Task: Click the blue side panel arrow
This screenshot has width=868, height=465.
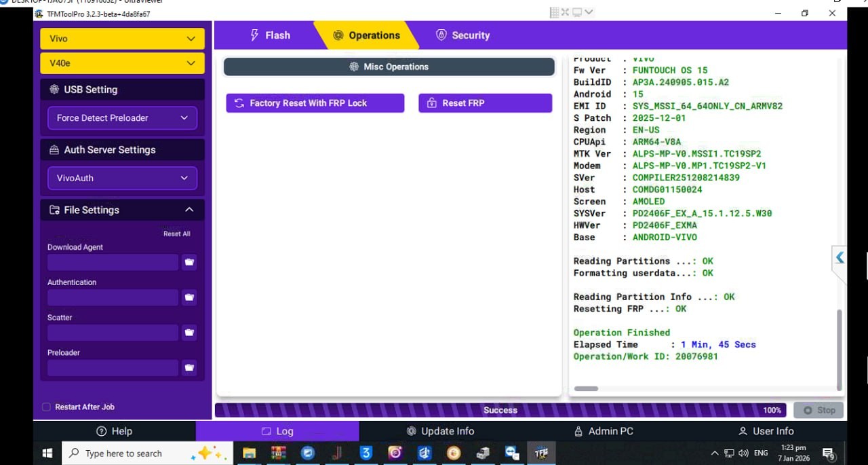Action: tap(840, 258)
